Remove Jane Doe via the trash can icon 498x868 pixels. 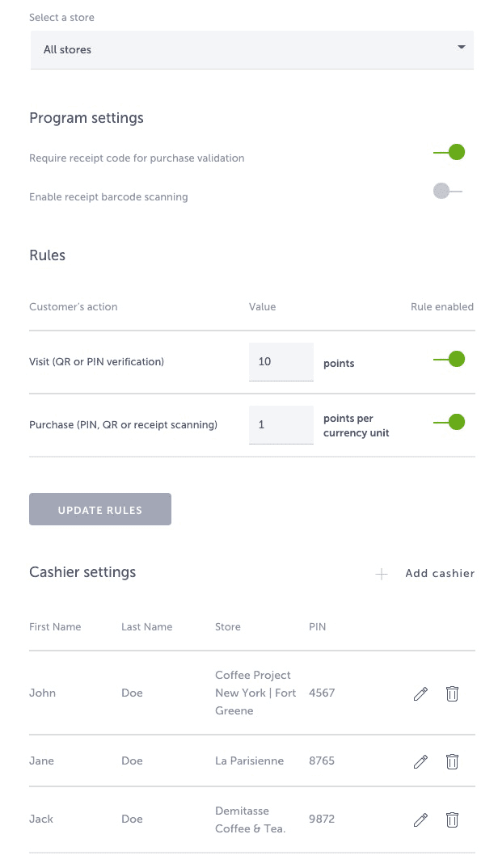tap(452, 761)
